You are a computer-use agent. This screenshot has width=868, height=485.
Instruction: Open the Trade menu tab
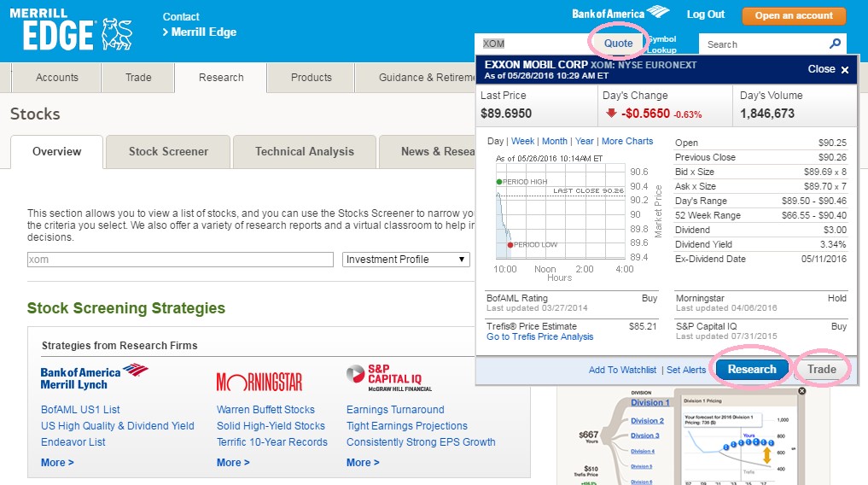[138, 78]
